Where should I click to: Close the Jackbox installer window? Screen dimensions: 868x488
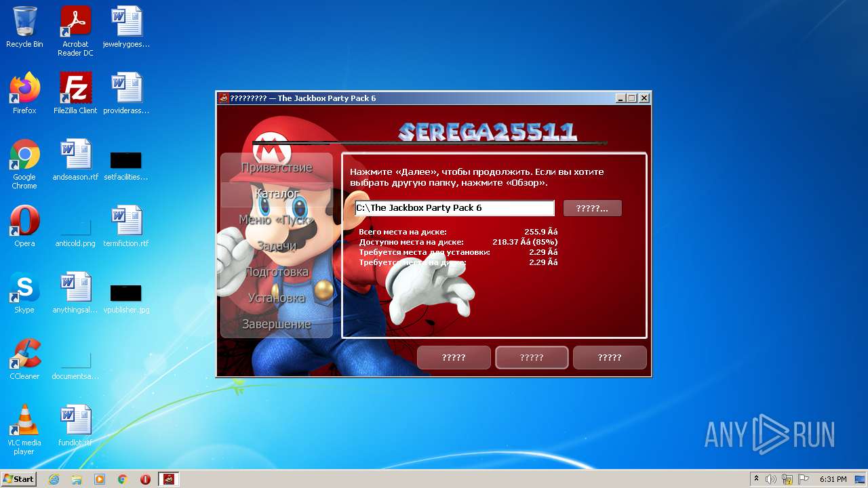coord(644,98)
